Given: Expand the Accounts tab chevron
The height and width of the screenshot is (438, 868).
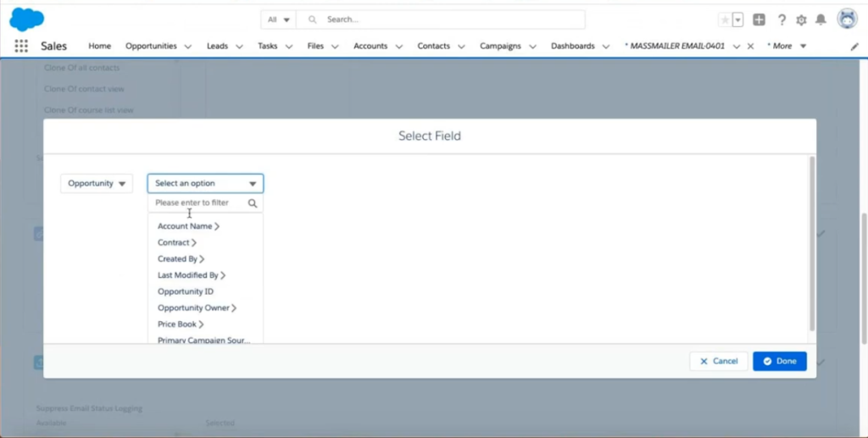Looking at the screenshot, I should (398, 47).
